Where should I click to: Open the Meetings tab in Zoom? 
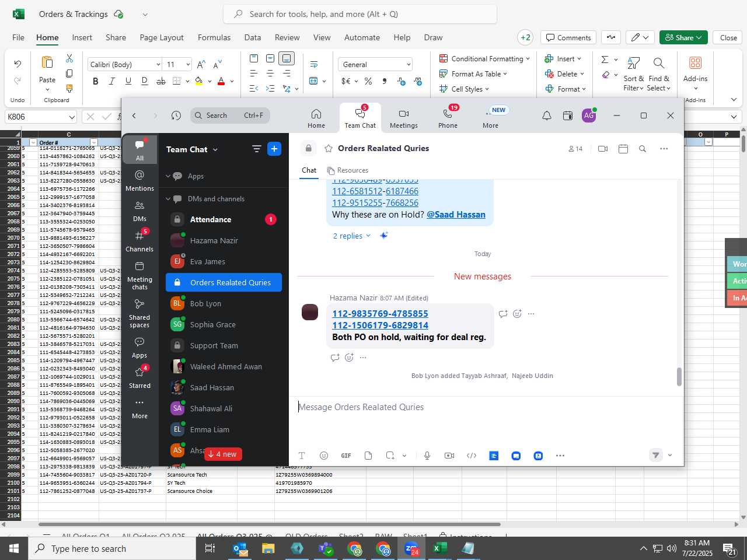point(403,118)
